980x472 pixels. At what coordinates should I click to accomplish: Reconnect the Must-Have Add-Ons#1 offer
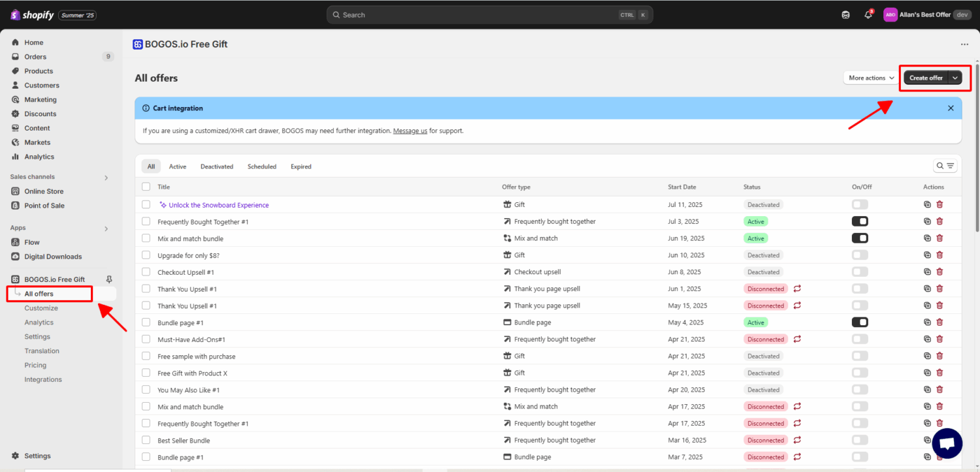click(798, 339)
